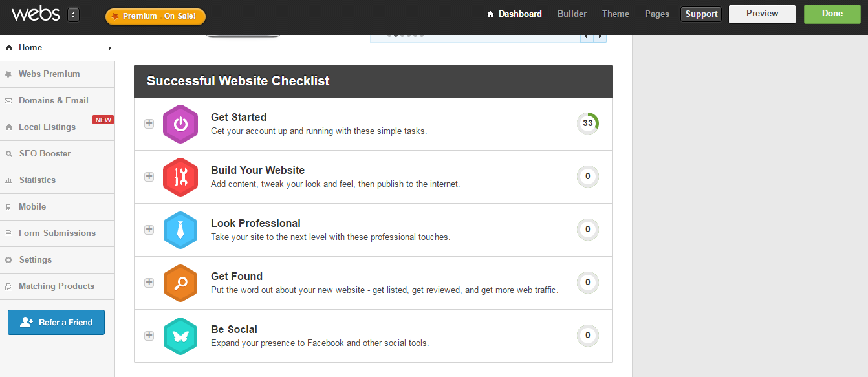Click the Statistics bar chart icon in sidebar
Image resolution: width=868 pixels, height=377 pixels.
point(8,180)
